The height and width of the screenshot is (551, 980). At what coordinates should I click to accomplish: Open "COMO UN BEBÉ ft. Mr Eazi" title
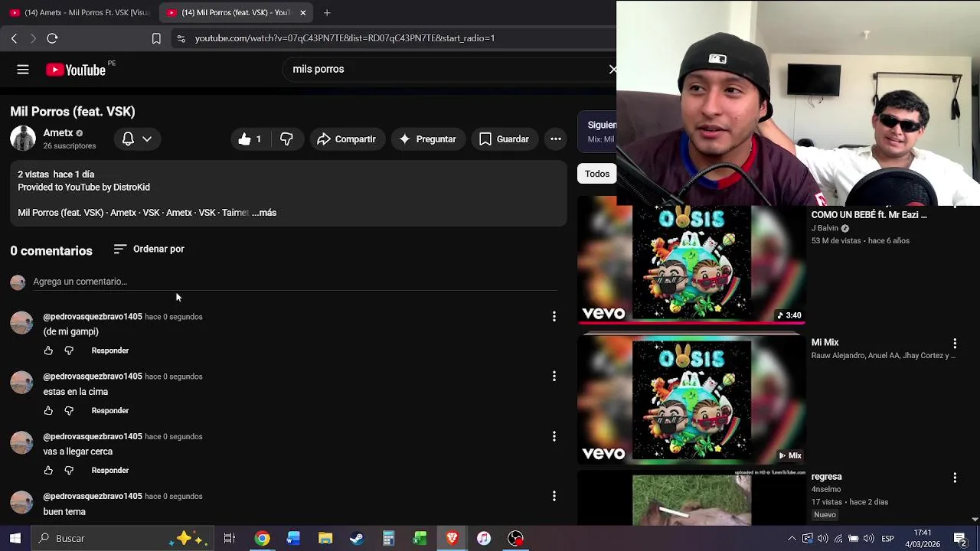[869, 215]
